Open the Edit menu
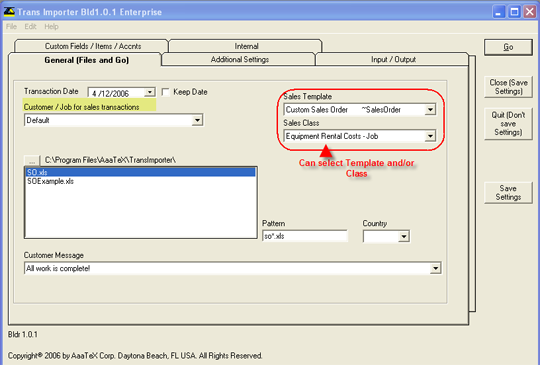 pyautogui.click(x=30, y=27)
